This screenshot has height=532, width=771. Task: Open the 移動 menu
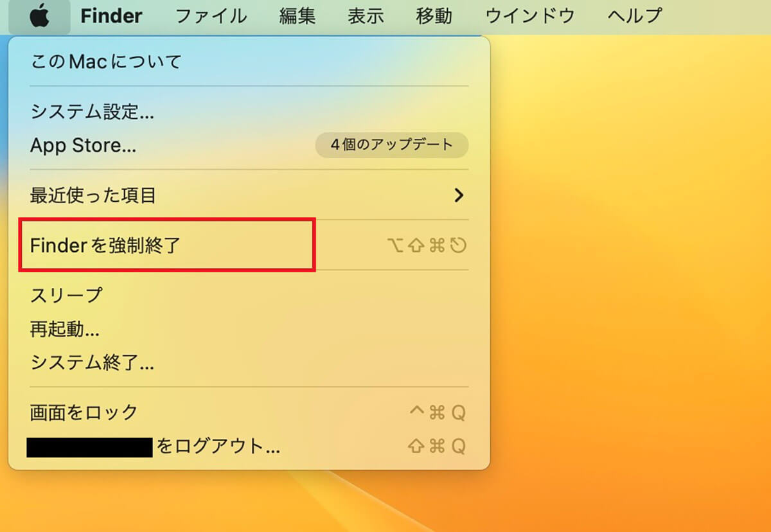coord(434,16)
